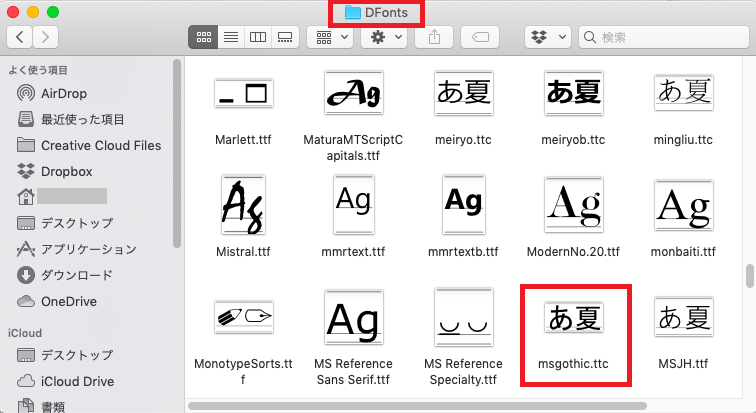Click the DFonts title folder icon
Viewport: 756px width, 413px height.
pos(353,13)
